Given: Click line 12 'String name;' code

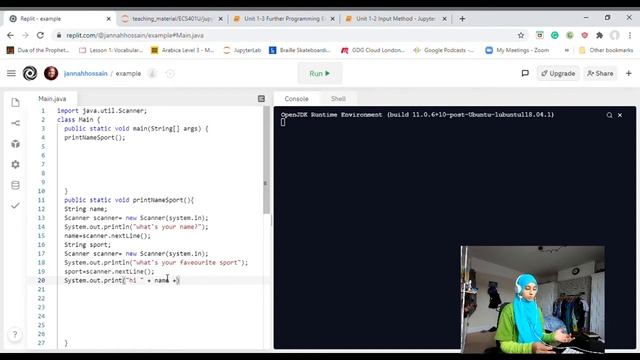Looking at the screenshot, I should click(86, 209).
